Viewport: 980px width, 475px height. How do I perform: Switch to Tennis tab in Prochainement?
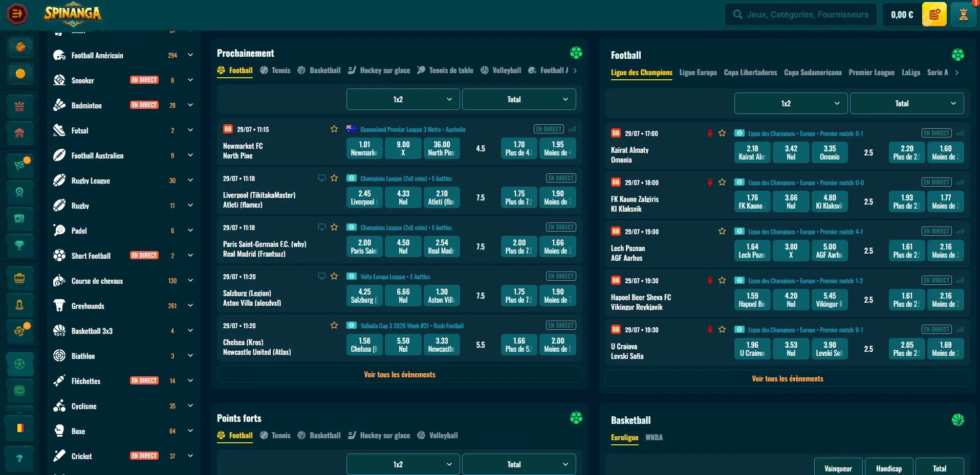pos(275,71)
